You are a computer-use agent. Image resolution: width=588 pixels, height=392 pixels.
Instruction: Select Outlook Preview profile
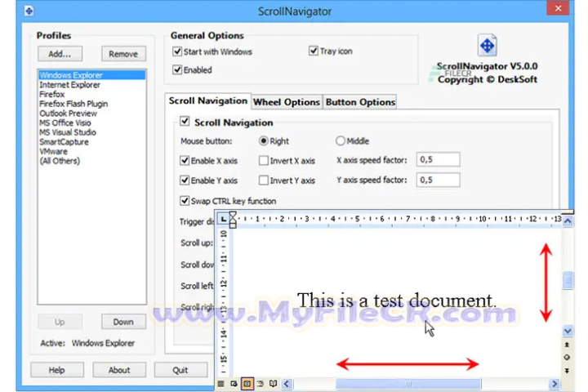(x=91, y=114)
